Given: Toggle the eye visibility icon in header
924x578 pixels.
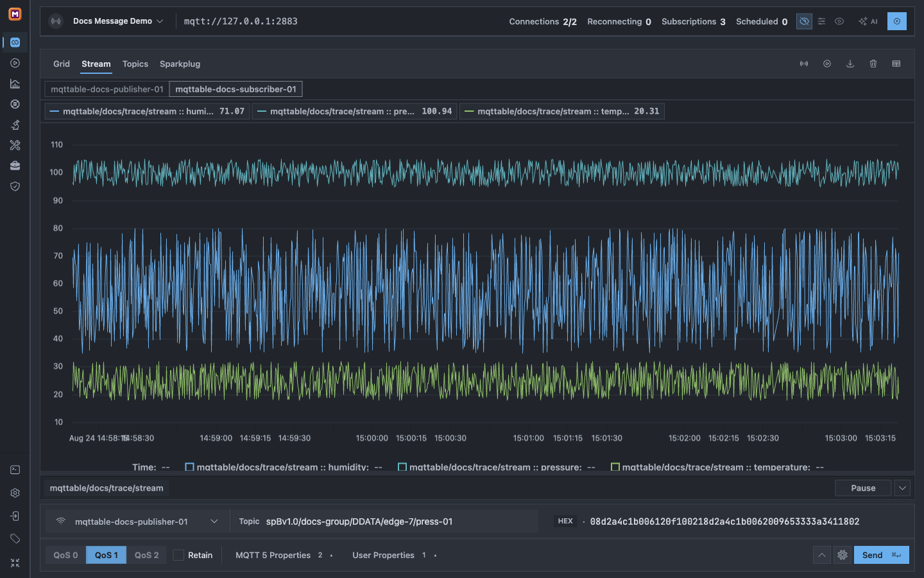Looking at the screenshot, I should [839, 21].
